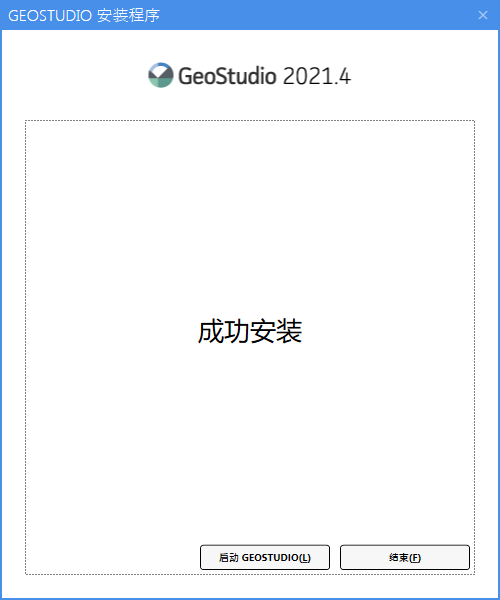Click blank space above 成功安装 text
Image resolution: width=500 pixels, height=600 pixels.
click(250, 214)
